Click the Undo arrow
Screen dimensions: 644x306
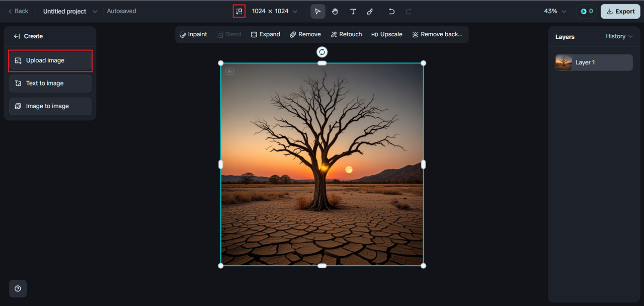(391, 11)
